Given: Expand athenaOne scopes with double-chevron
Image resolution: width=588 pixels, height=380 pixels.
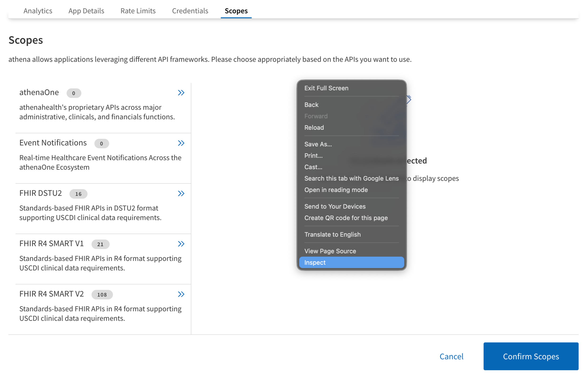Looking at the screenshot, I should coord(181,93).
